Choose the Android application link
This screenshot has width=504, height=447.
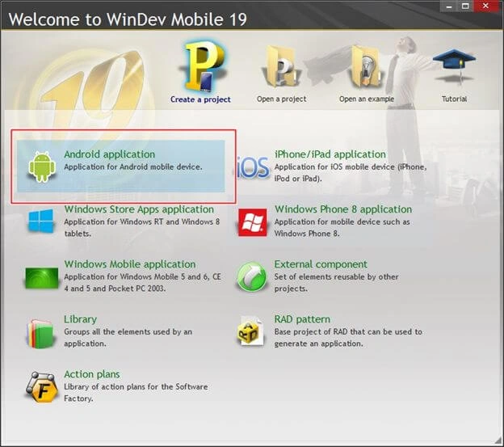point(110,154)
